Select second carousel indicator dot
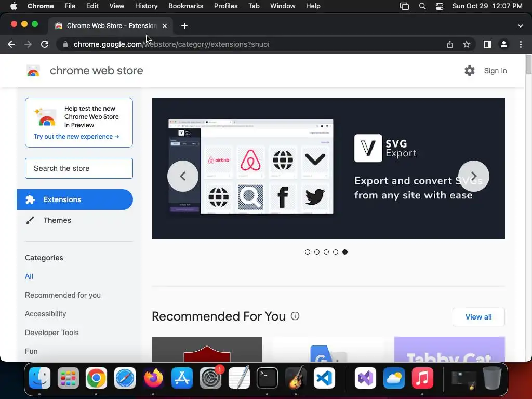Screen dimensions: 532x399 pos(317,252)
